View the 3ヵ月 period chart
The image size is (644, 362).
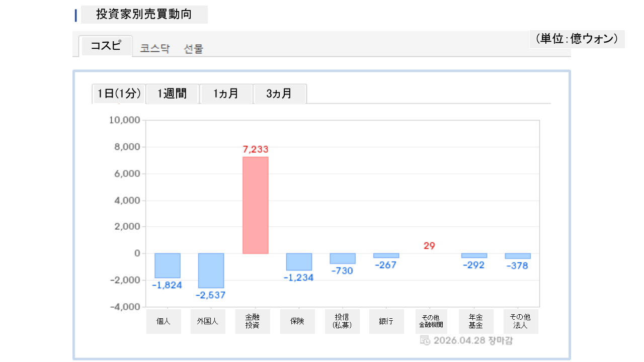[x=279, y=94]
